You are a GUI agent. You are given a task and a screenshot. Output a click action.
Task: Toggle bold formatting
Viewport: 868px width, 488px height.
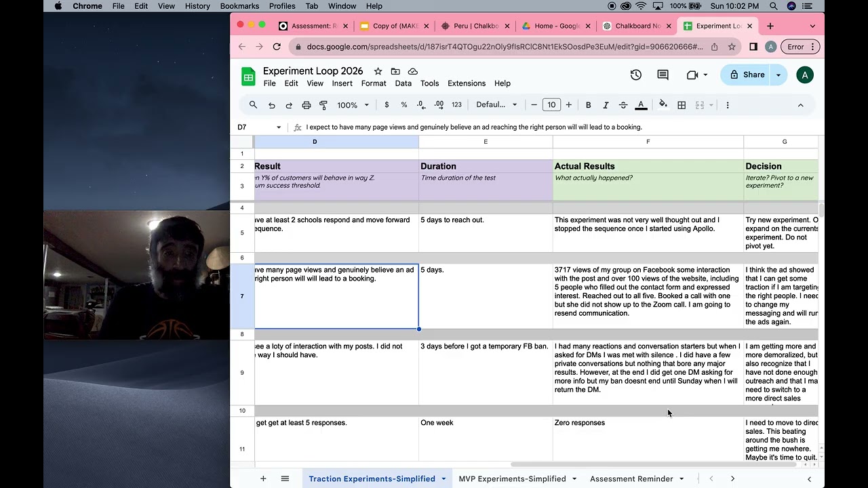(x=588, y=105)
